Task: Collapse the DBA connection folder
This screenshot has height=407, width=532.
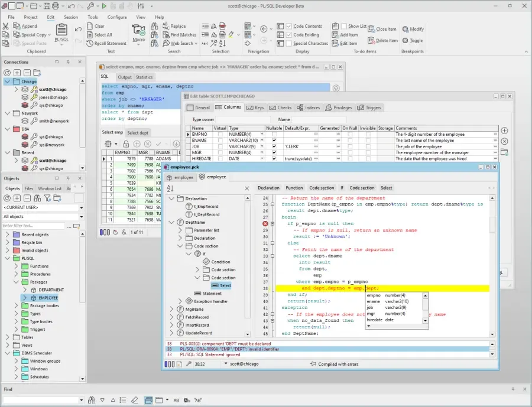Action: coord(7,129)
